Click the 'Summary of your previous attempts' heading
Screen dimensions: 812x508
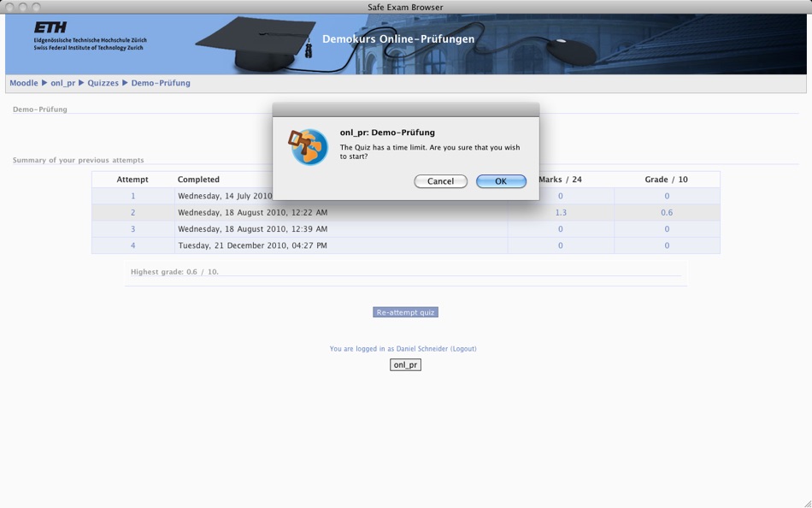coord(78,160)
